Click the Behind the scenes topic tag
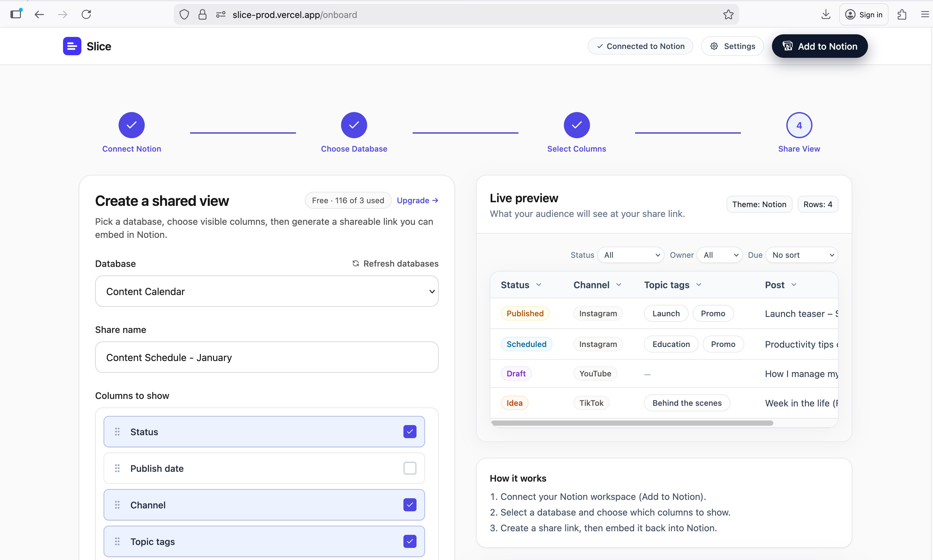 (x=687, y=403)
